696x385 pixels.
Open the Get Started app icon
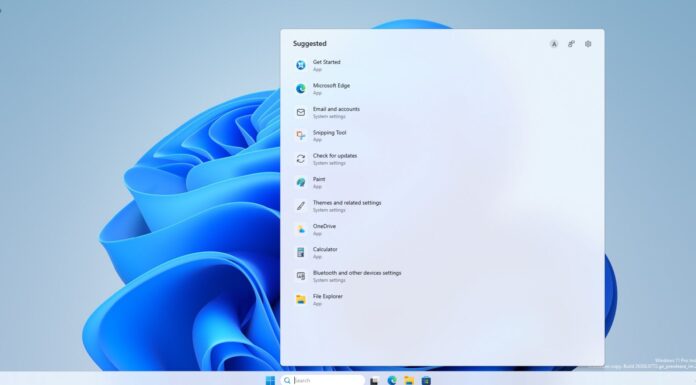(x=301, y=65)
